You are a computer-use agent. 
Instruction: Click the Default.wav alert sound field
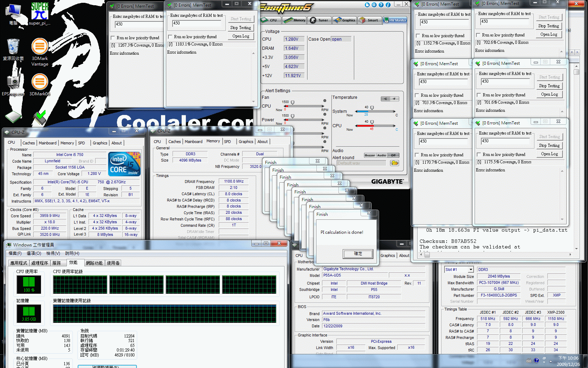tap(361, 163)
